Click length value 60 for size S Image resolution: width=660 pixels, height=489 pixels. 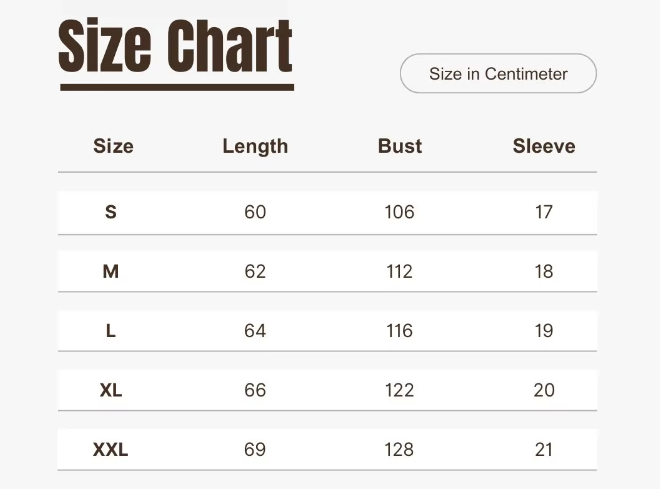(255, 212)
